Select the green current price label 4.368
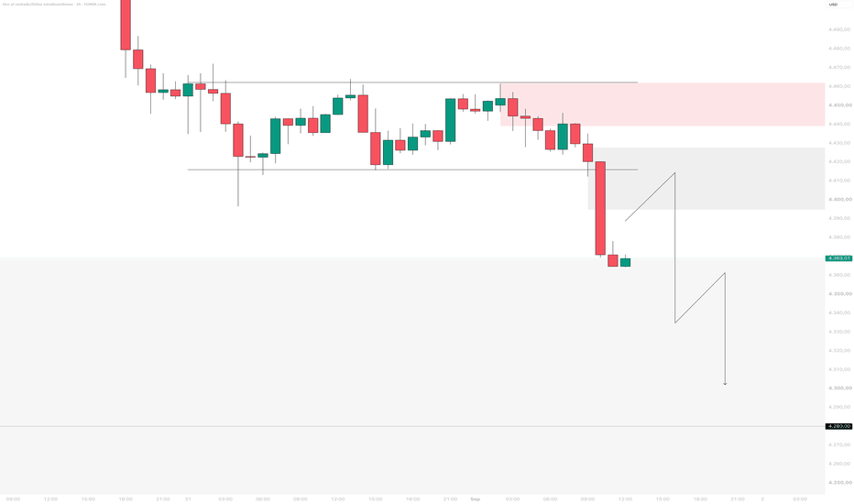Viewport: 854px width, 504px height. point(838,258)
